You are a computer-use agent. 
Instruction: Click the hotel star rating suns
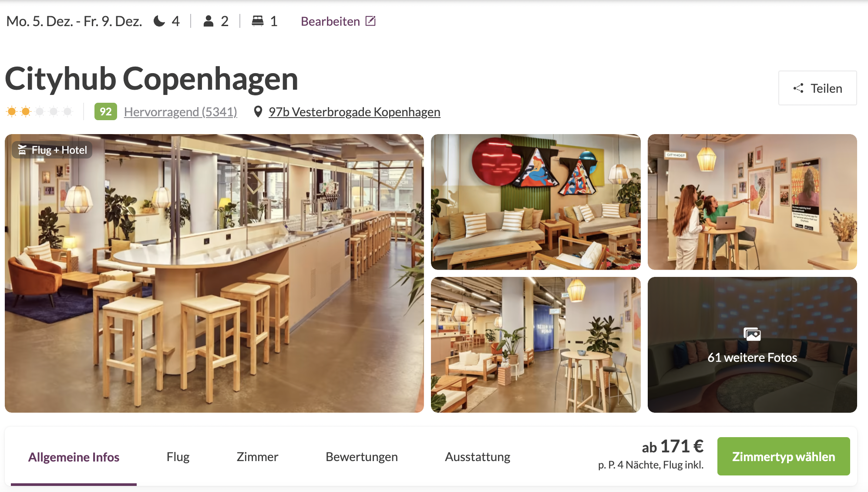click(x=39, y=112)
